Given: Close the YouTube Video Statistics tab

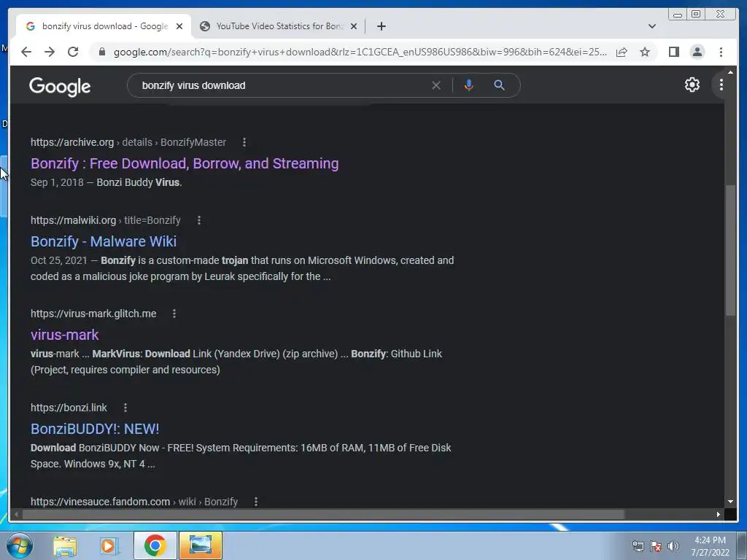Looking at the screenshot, I should [x=354, y=26].
